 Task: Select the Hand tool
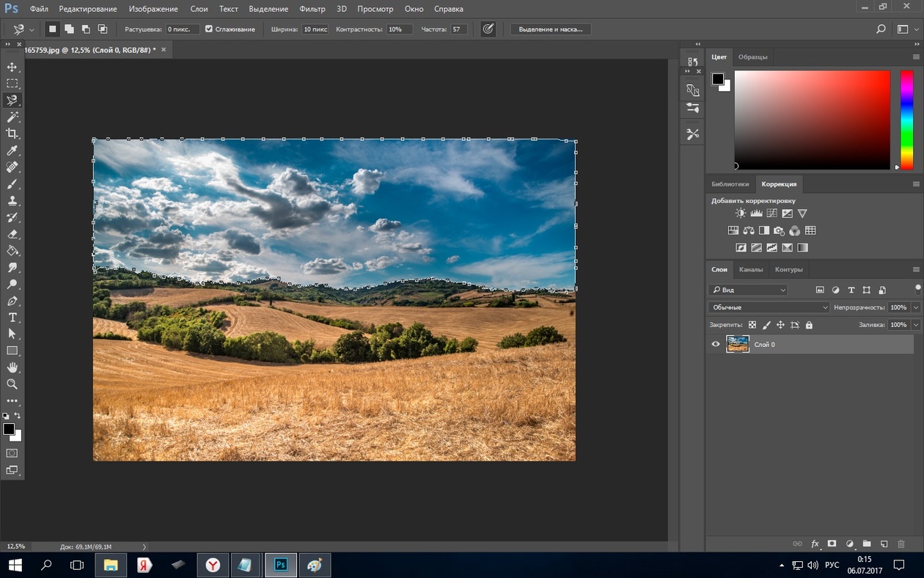click(12, 367)
